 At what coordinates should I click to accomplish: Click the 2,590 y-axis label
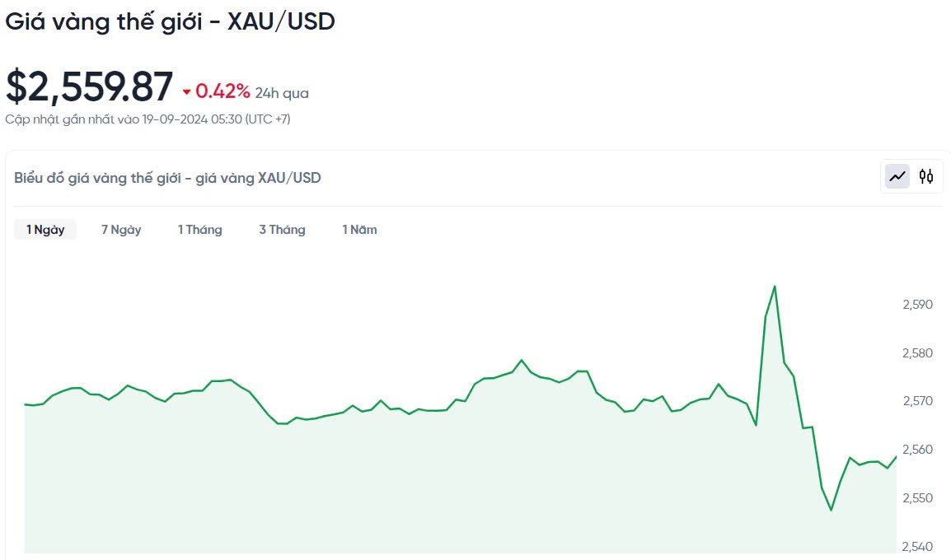pos(916,305)
